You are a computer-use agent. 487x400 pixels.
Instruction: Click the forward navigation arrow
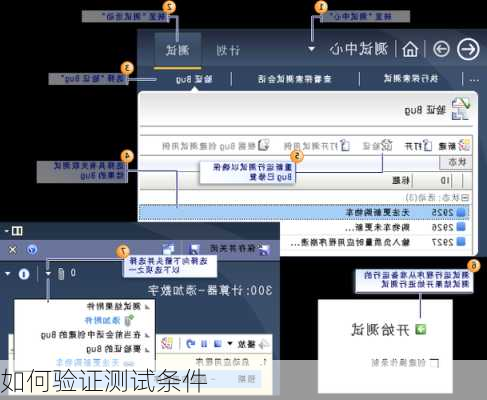468,49
